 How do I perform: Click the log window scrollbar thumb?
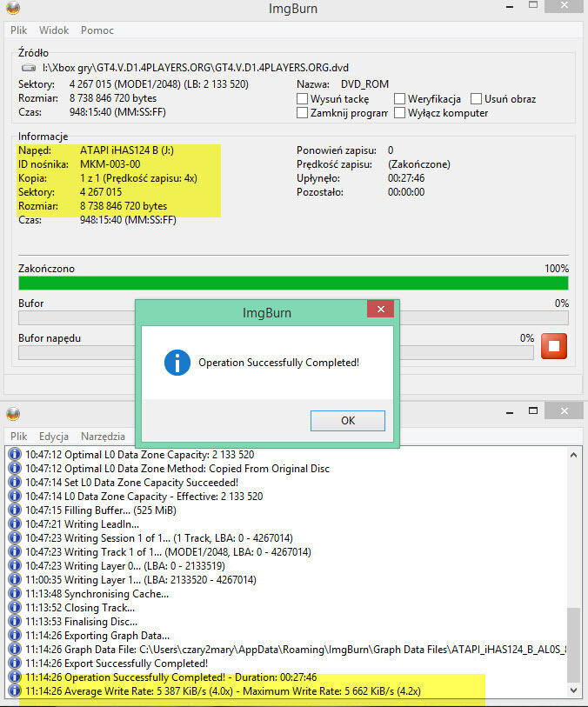click(x=573, y=645)
